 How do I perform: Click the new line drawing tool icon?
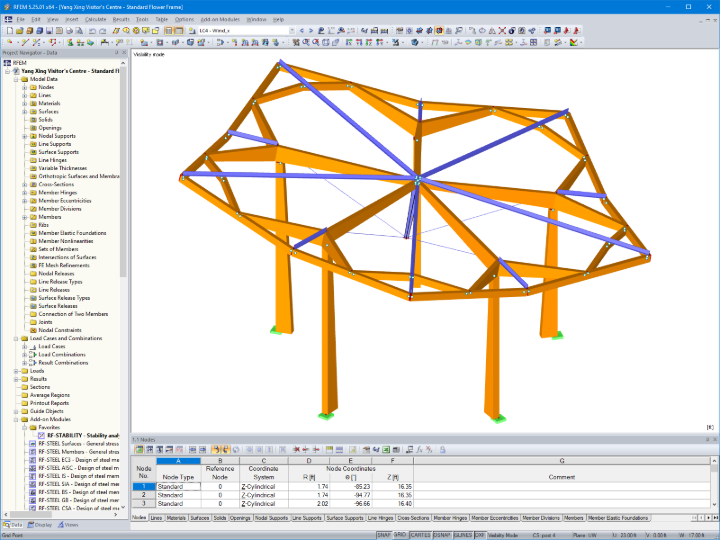tap(25, 42)
